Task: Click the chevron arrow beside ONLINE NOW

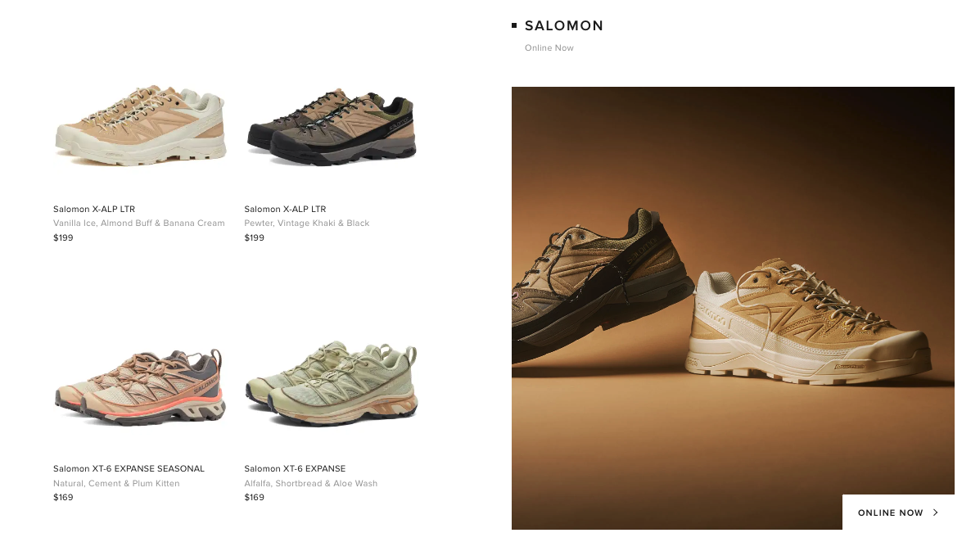Action: (936, 513)
